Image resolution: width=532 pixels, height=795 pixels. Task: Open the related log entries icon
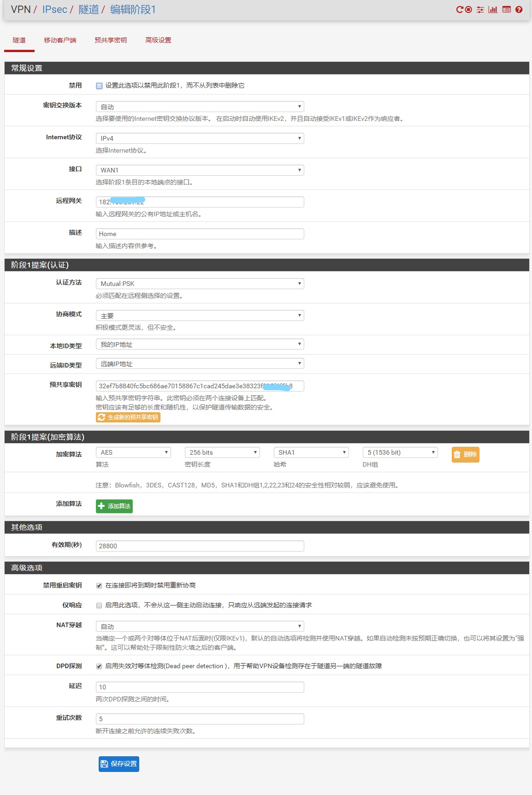pos(506,10)
